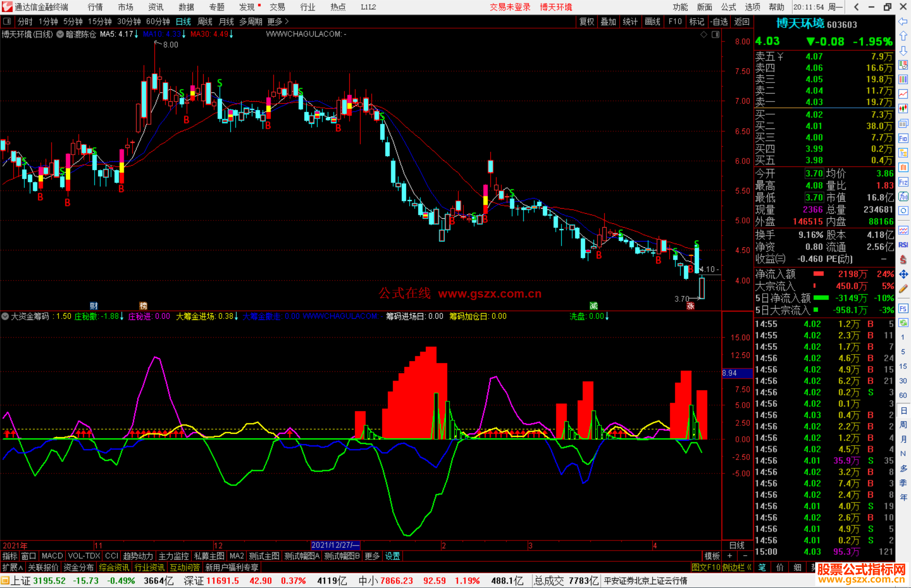Click the 2021/12/27 date marker on timeline
This screenshot has height=588, width=911.
pos(335,545)
